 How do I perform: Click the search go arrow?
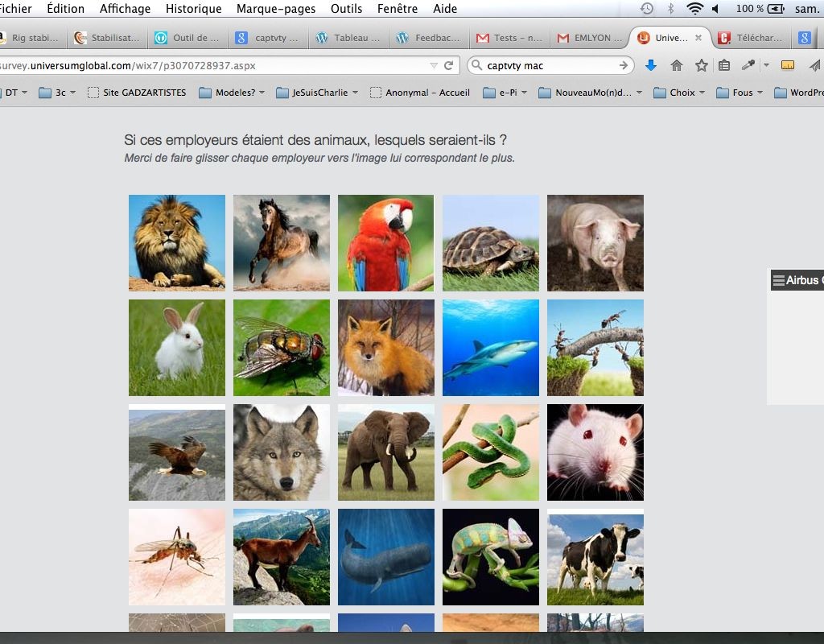[x=624, y=65]
